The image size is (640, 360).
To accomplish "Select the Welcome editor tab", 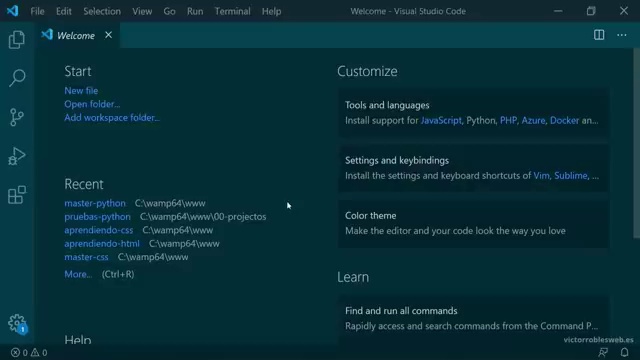I will coord(77,36).
